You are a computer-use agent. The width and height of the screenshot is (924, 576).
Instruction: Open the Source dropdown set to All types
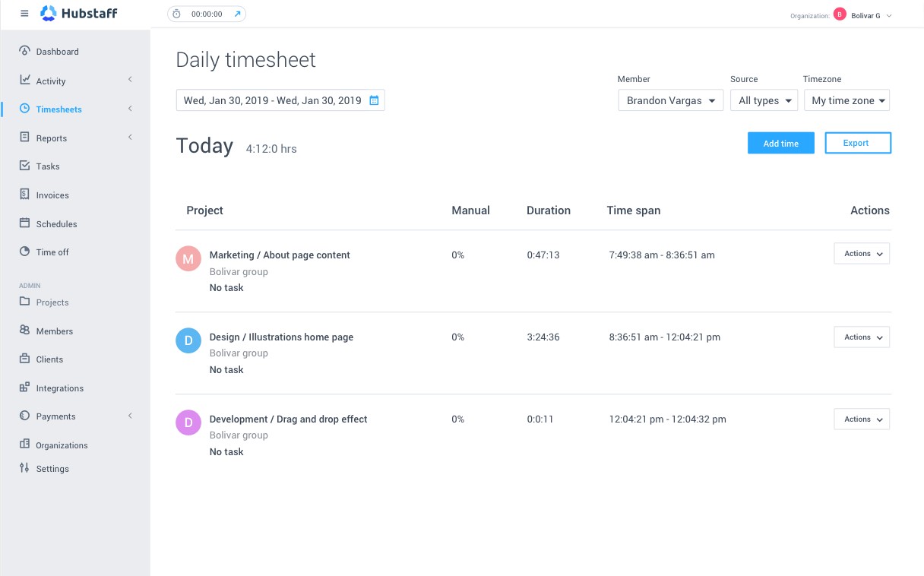click(764, 100)
